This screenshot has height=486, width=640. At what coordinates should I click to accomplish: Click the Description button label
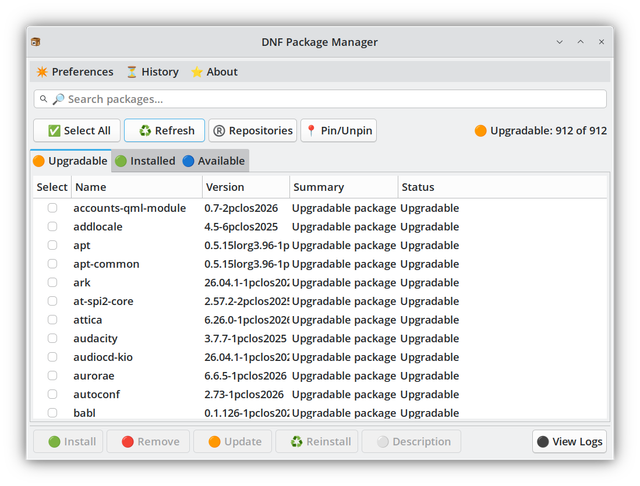(422, 442)
